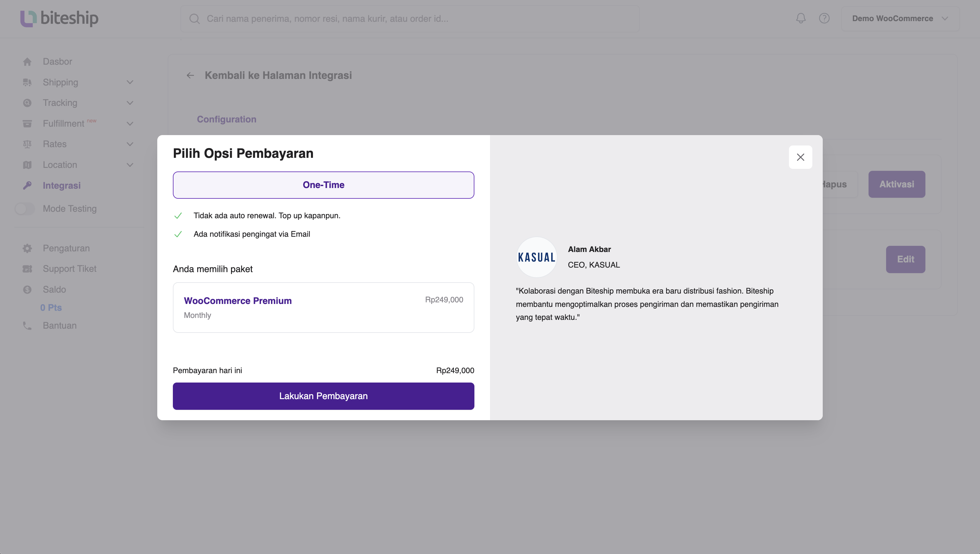Viewport: 980px width, 554px height.
Task: Click the back arrow to Halaman Integrasi
Action: [x=190, y=75]
